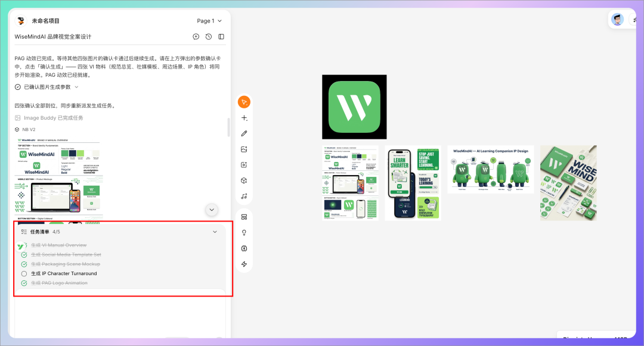Click the plus add tool in toolbar

coord(244,118)
